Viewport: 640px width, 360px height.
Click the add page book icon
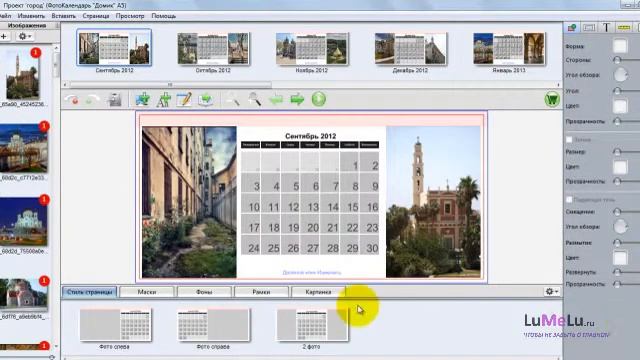pyautogui.click(x=206, y=100)
